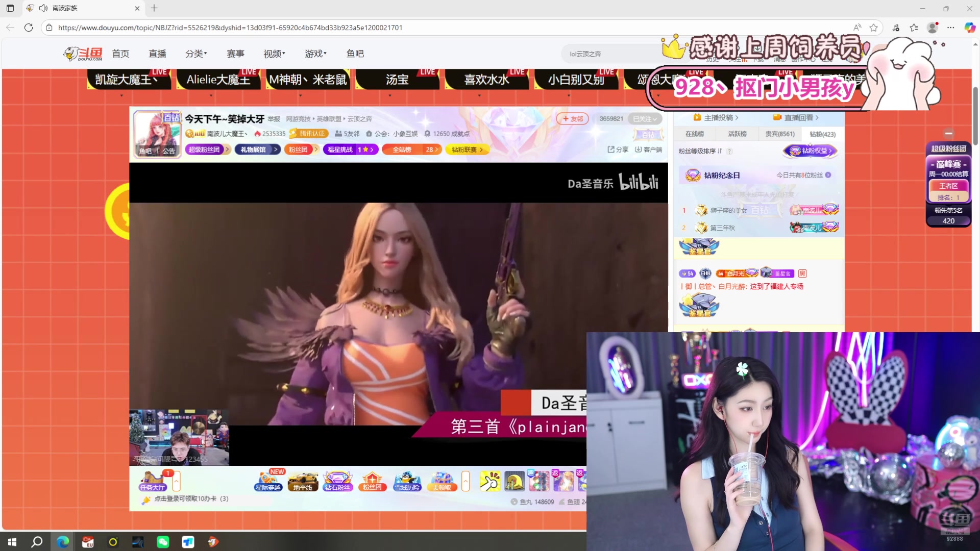Toggle 粉丝等级排序 sort order

700,152
